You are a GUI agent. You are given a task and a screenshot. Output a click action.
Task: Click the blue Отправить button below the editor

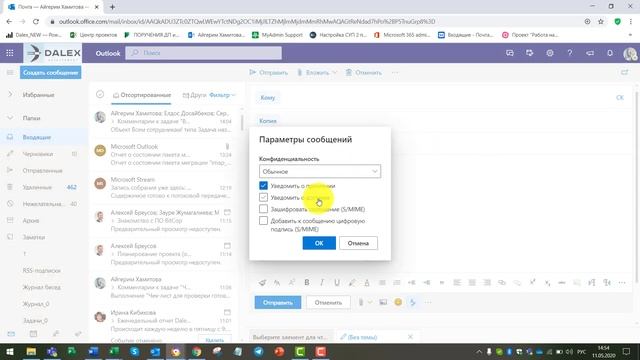(278, 302)
